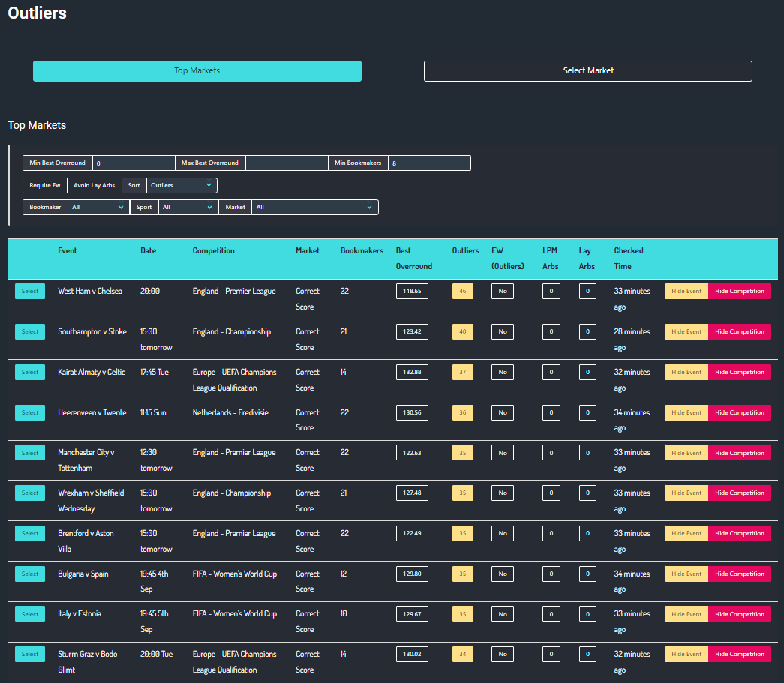Hide Competition on Italy v Estonia row
Screen dimensions: 784x683
(x=740, y=614)
